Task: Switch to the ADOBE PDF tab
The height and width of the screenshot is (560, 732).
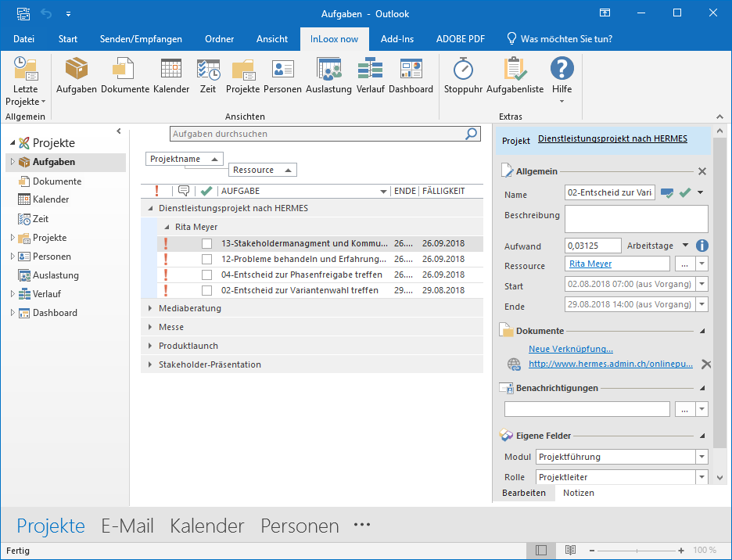Action: (x=461, y=39)
